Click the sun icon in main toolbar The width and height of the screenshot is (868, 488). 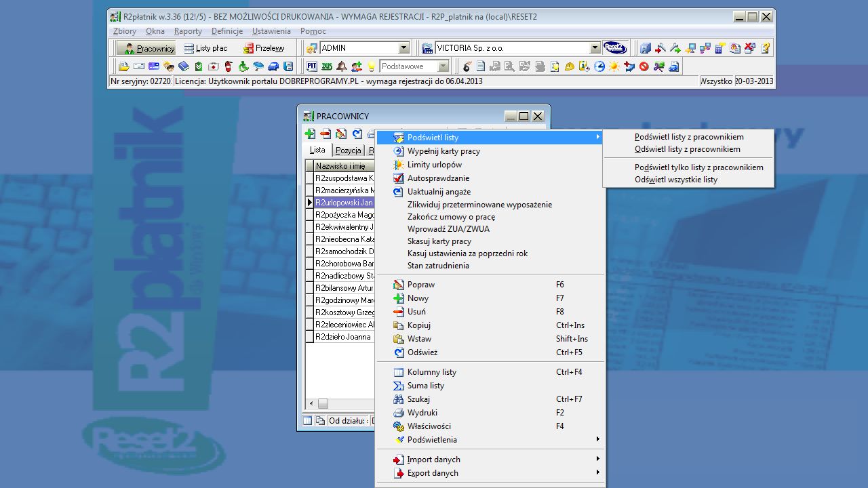click(614, 66)
